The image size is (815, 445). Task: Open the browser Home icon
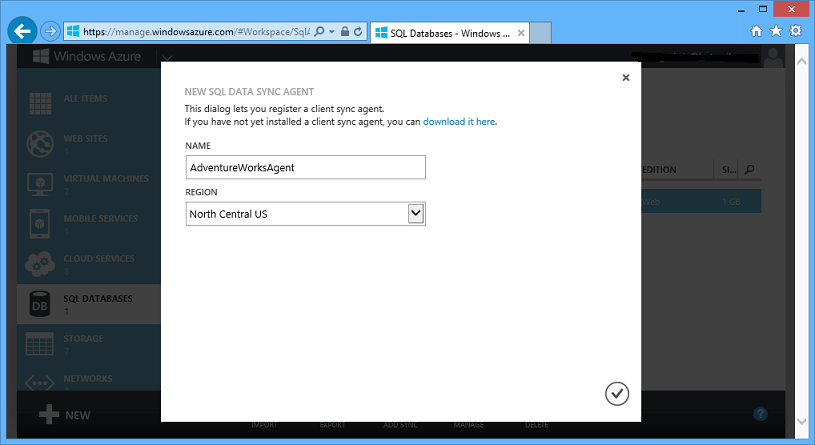coord(756,31)
